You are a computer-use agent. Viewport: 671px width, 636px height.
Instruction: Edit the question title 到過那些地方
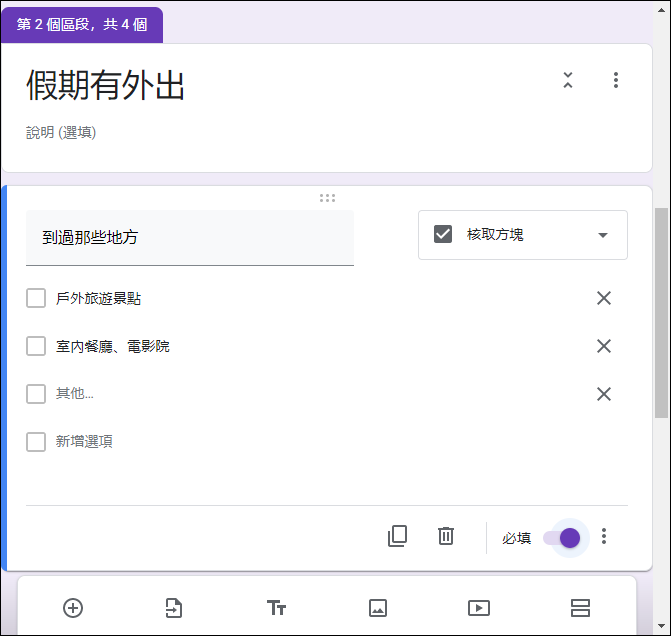click(190, 238)
